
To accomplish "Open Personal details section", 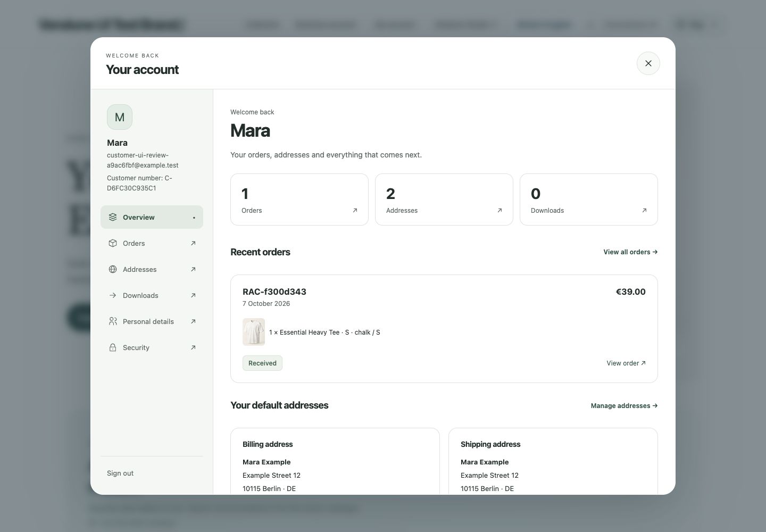I will 152,321.
